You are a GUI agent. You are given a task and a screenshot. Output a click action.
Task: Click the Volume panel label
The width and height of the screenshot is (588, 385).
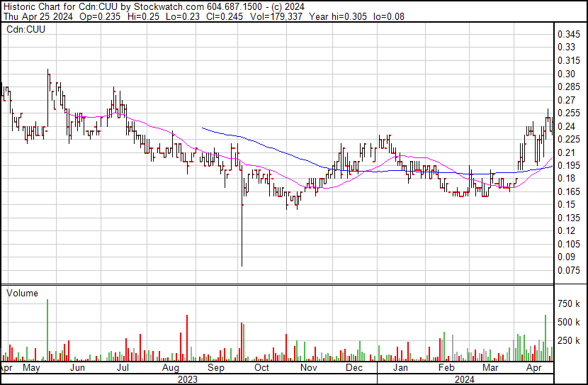(x=22, y=293)
